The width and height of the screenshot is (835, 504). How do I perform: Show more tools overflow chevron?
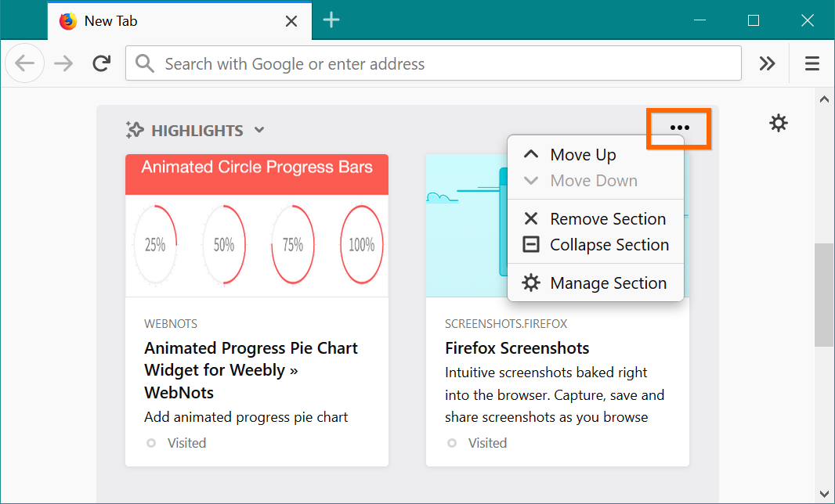click(768, 64)
